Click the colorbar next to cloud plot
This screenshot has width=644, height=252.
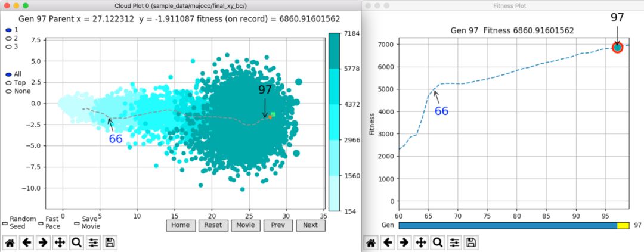(x=334, y=122)
